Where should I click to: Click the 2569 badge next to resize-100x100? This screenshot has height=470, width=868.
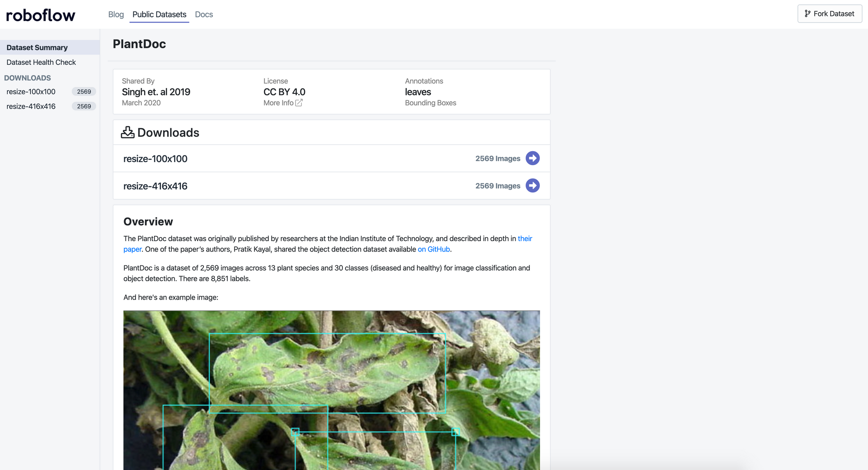click(84, 92)
